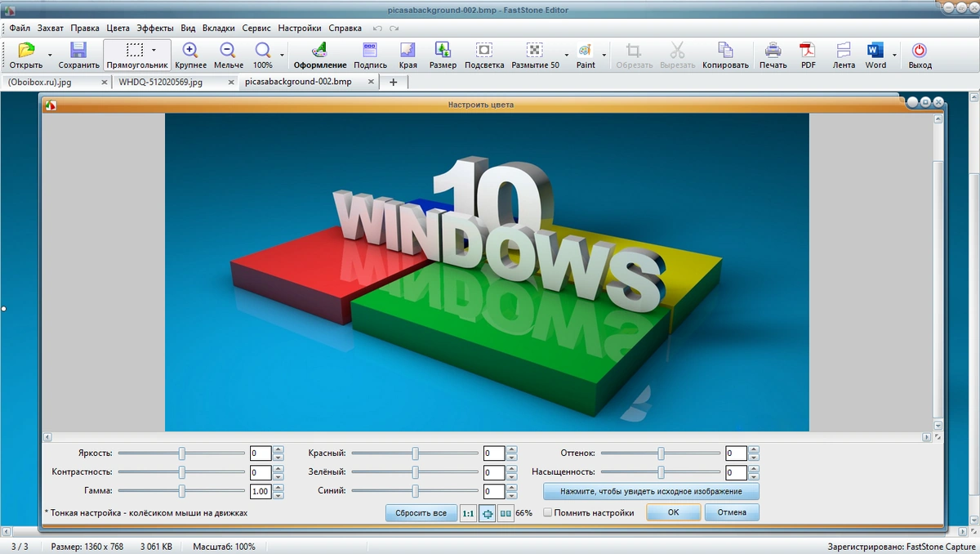
Task: Enable the Помнить настройки checkbox
Action: pos(548,513)
